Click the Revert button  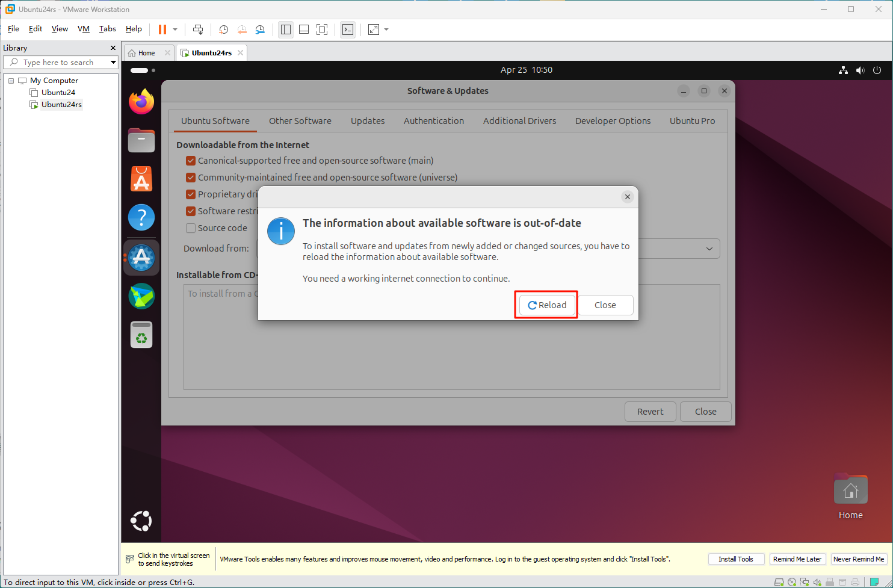[650, 412]
